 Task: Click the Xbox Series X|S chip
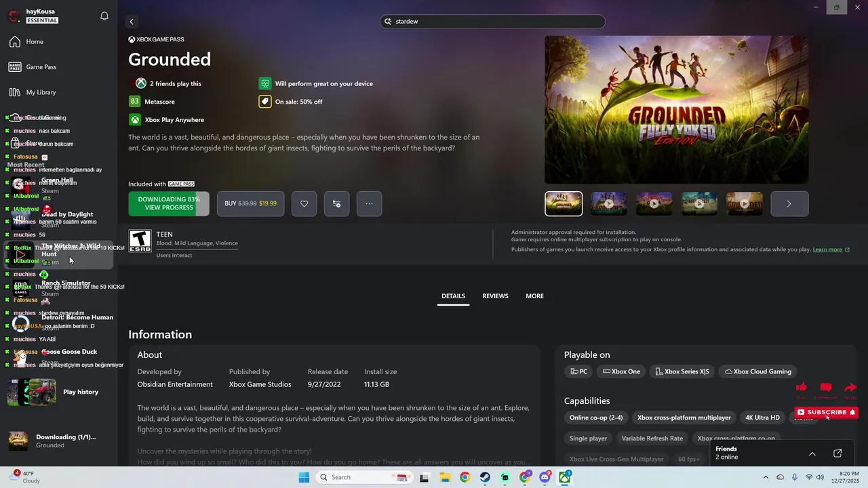pyautogui.click(x=682, y=371)
